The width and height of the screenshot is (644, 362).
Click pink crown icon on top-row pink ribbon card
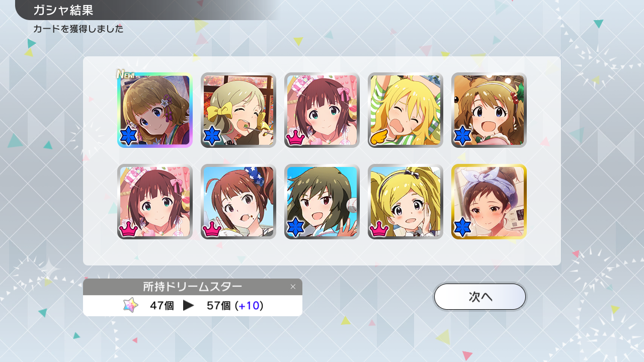(295, 137)
